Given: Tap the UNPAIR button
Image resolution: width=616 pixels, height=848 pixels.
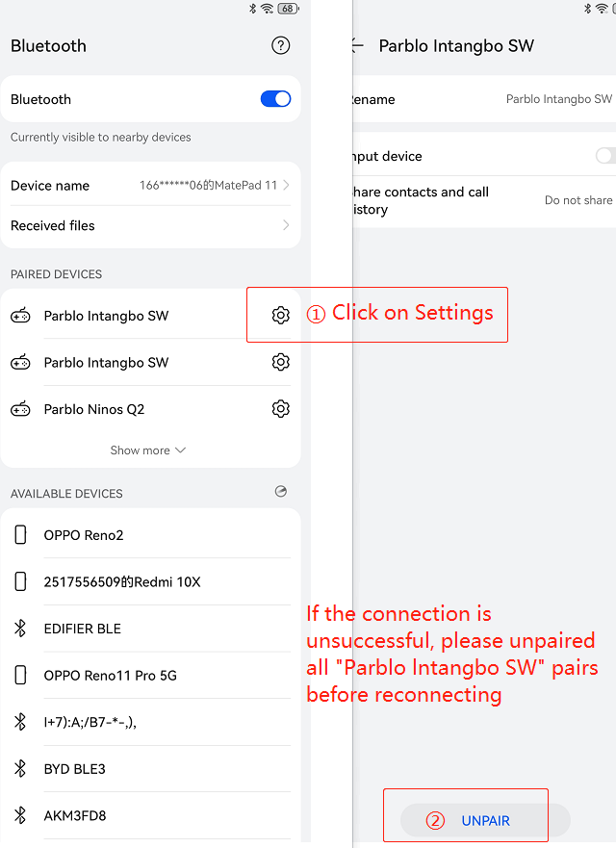Looking at the screenshot, I should [485, 820].
